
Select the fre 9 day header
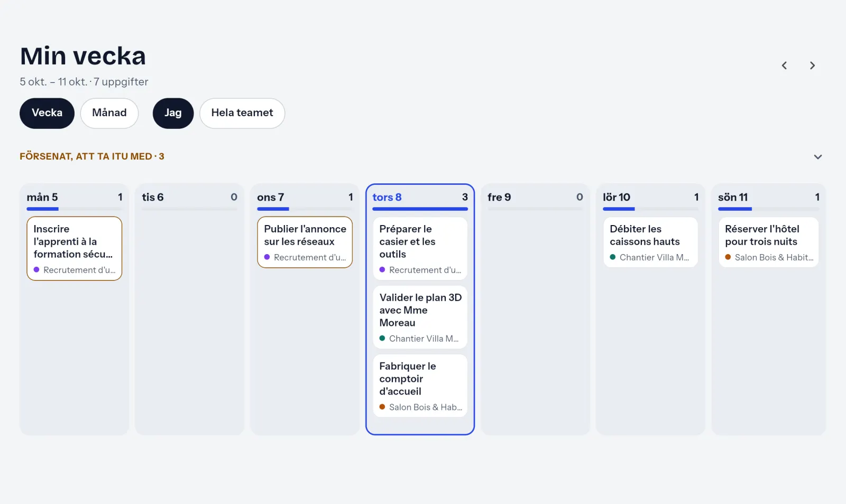pos(499,197)
